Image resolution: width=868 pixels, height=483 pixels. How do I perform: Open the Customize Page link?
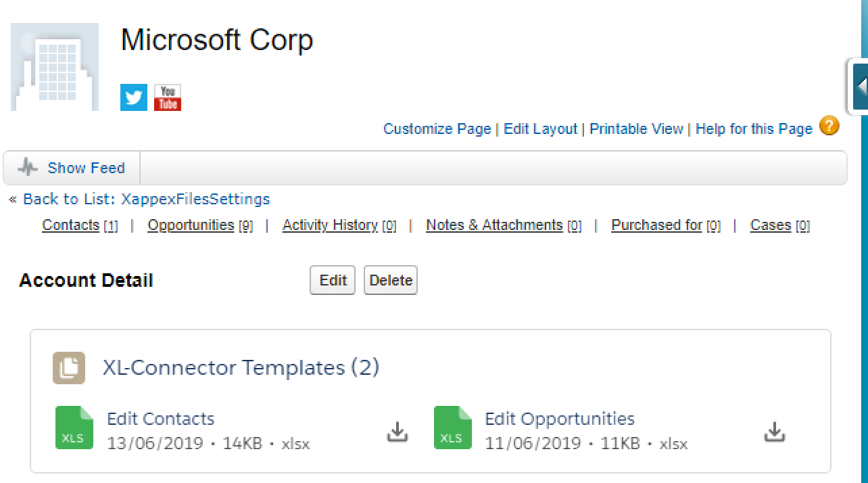click(437, 129)
